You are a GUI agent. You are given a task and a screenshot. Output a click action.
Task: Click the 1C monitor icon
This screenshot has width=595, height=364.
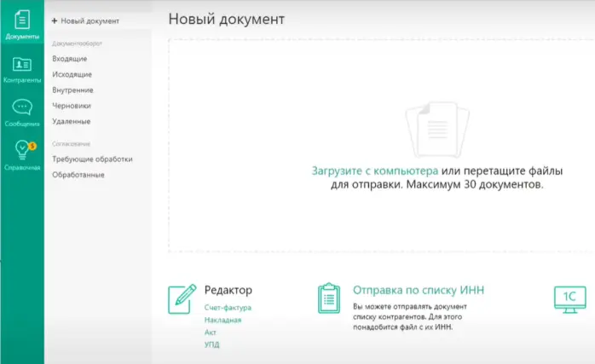570,299
